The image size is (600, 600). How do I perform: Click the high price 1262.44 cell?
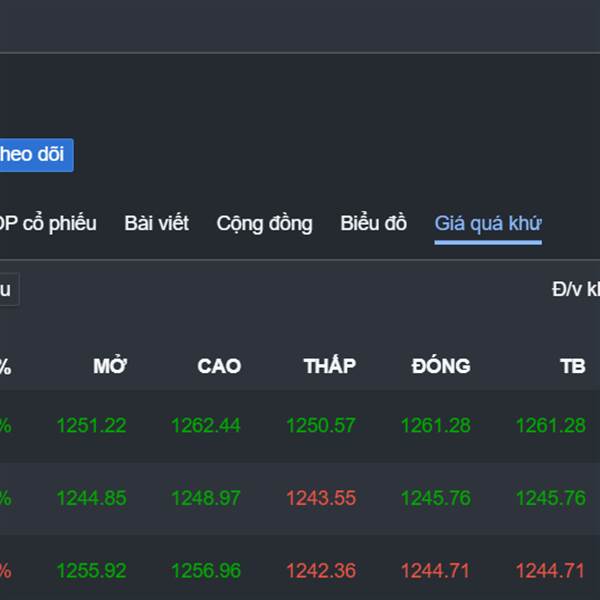pos(206,425)
